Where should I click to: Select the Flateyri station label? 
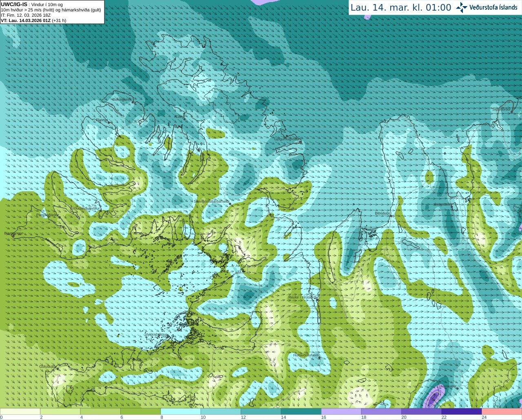tap(102, 120)
